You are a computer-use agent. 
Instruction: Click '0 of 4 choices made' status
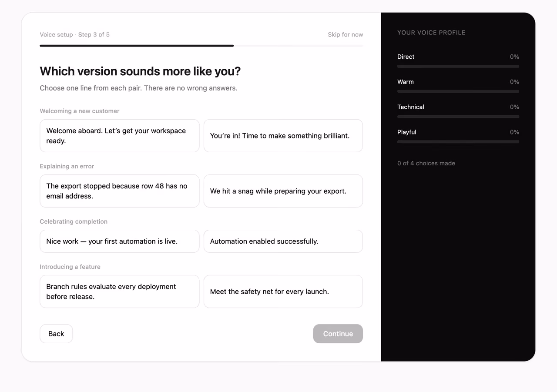[x=426, y=163]
